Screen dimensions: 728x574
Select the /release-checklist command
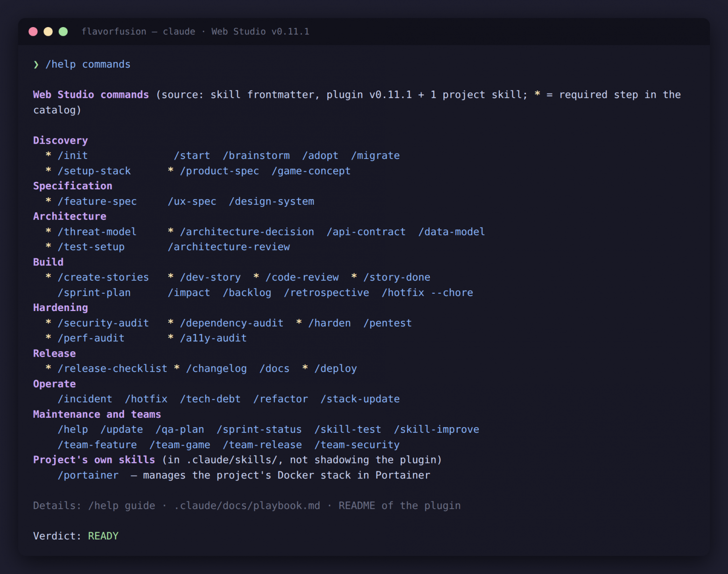[x=112, y=369]
